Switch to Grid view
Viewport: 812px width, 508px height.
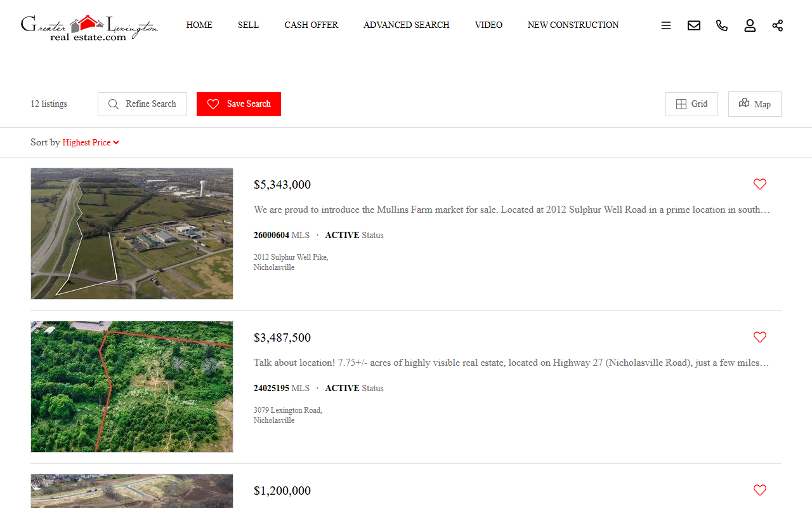coord(691,104)
